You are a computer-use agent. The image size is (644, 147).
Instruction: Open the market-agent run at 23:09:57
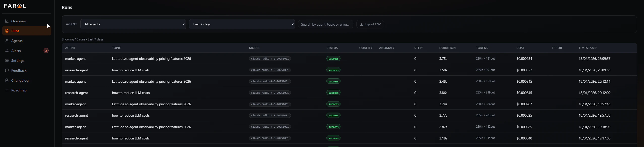[349, 59]
